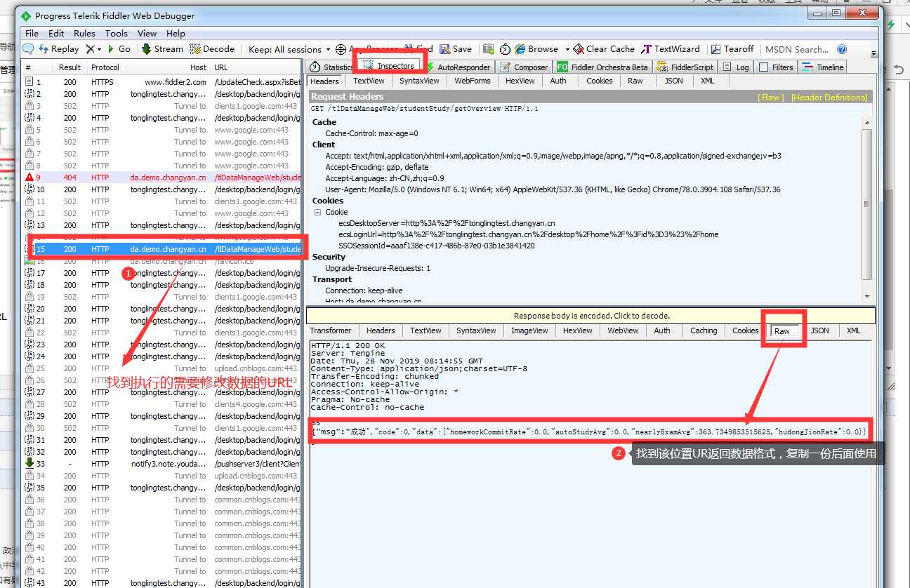Click the toolbar overflow arrow at right end

point(873,53)
